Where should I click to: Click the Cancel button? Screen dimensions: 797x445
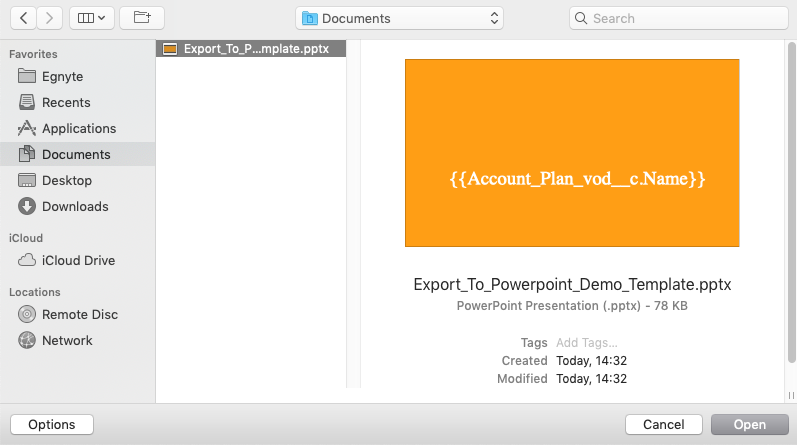(663, 425)
